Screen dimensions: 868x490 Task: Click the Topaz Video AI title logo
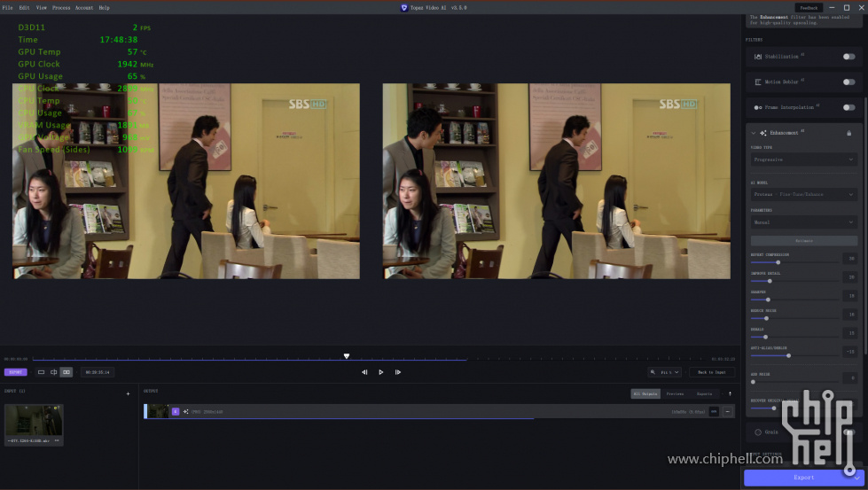[x=404, y=8]
